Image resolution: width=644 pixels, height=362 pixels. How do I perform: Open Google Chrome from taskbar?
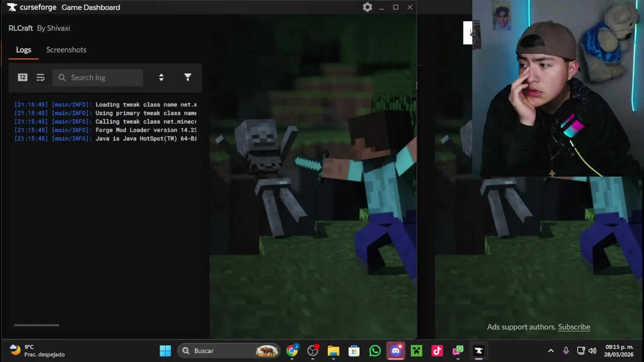coord(292,351)
